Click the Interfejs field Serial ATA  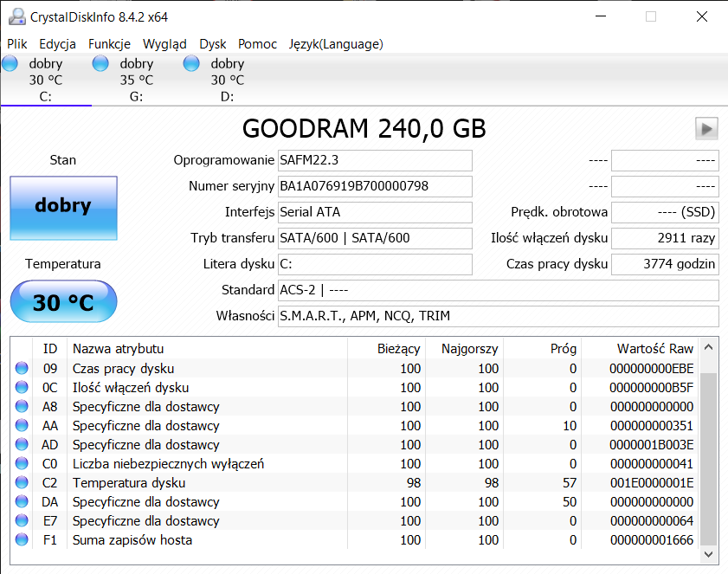click(375, 212)
